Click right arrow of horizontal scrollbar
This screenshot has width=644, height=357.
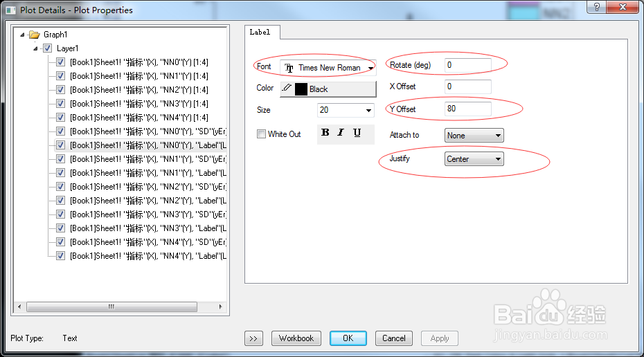pos(221,306)
